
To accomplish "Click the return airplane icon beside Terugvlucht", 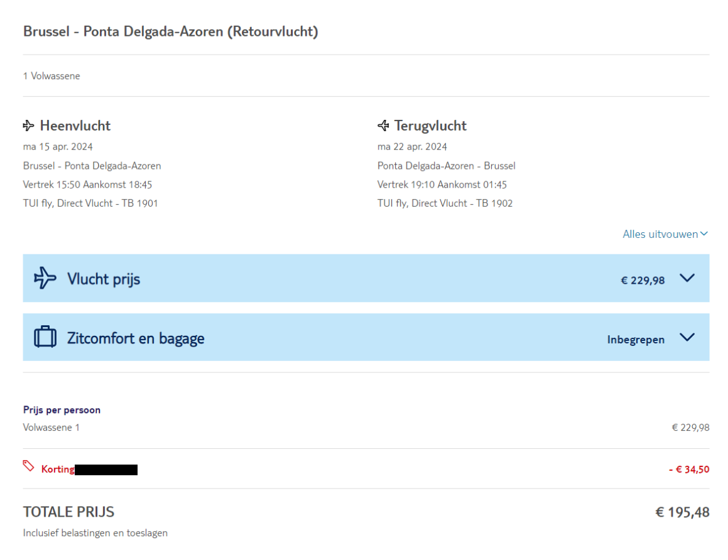I will click(383, 126).
